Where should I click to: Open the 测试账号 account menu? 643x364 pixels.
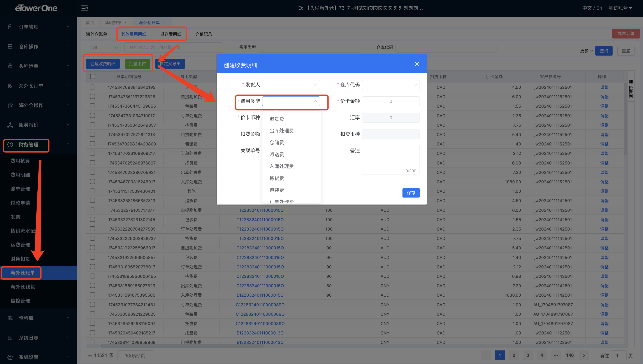point(620,8)
